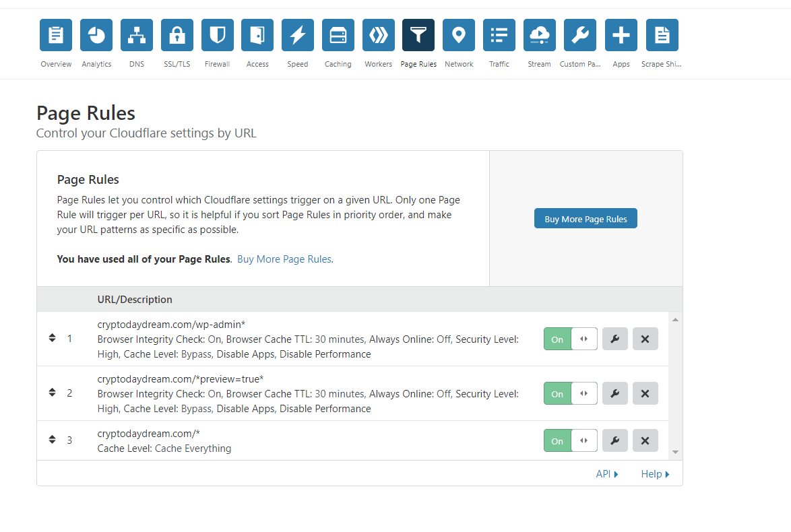Reorder rule 1 using its sort arrows
Image resolution: width=791 pixels, height=532 pixels.
point(52,338)
